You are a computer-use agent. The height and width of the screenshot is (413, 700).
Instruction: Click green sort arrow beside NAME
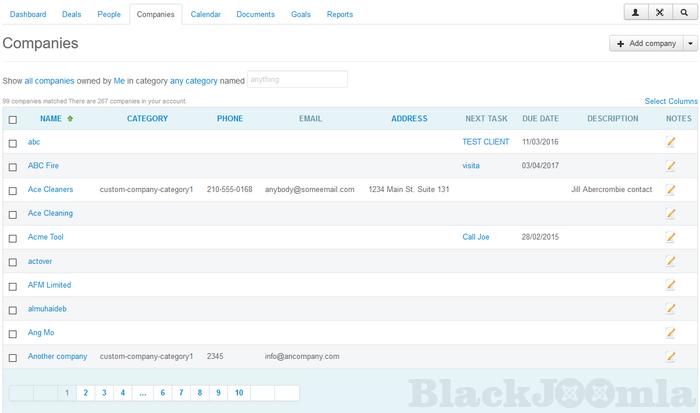click(x=70, y=119)
